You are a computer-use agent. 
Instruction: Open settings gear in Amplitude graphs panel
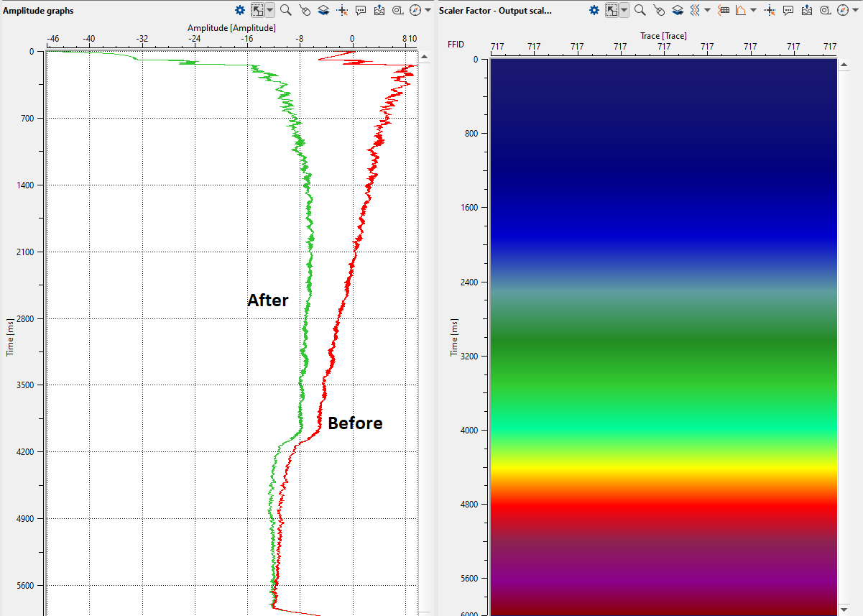(x=241, y=10)
